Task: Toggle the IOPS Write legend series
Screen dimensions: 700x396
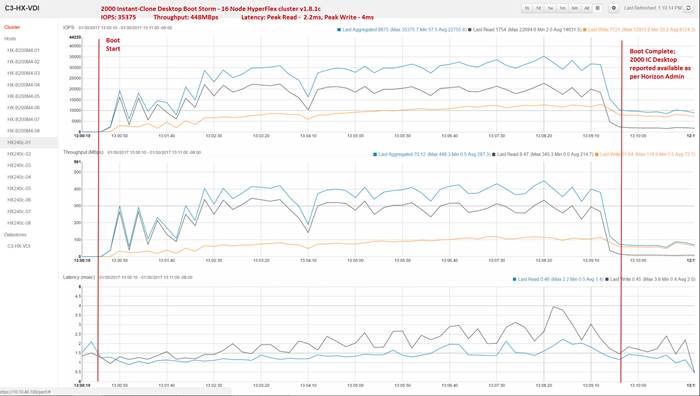Action: (639, 29)
